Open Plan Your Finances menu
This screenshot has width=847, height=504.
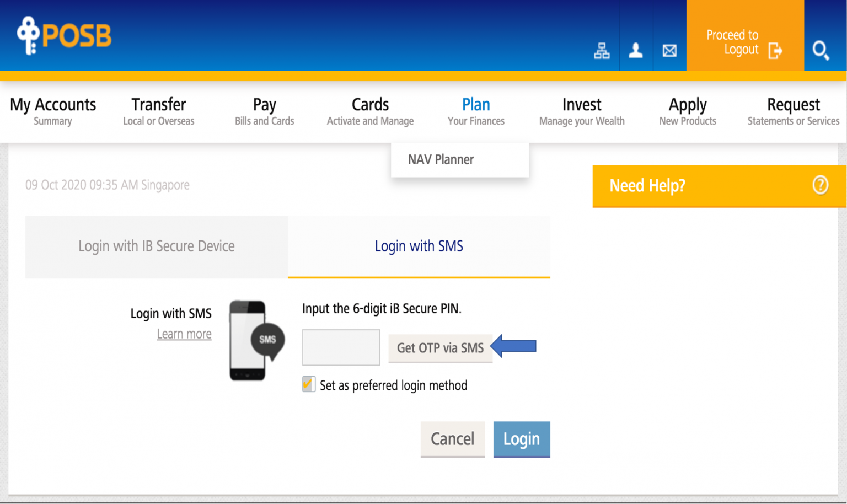coord(476,111)
